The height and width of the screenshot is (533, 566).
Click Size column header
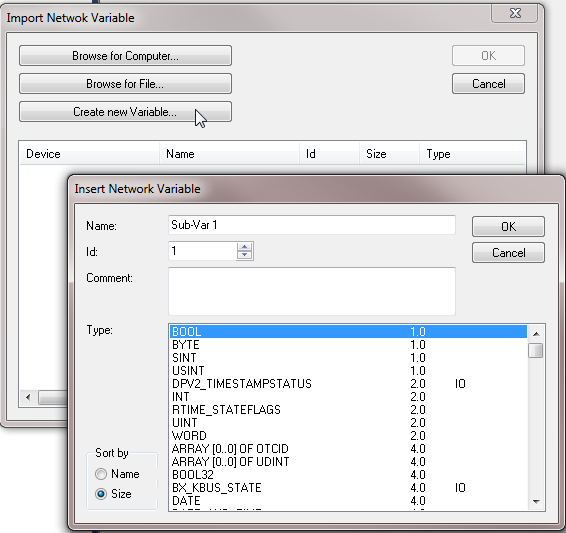pyautogui.click(x=389, y=154)
